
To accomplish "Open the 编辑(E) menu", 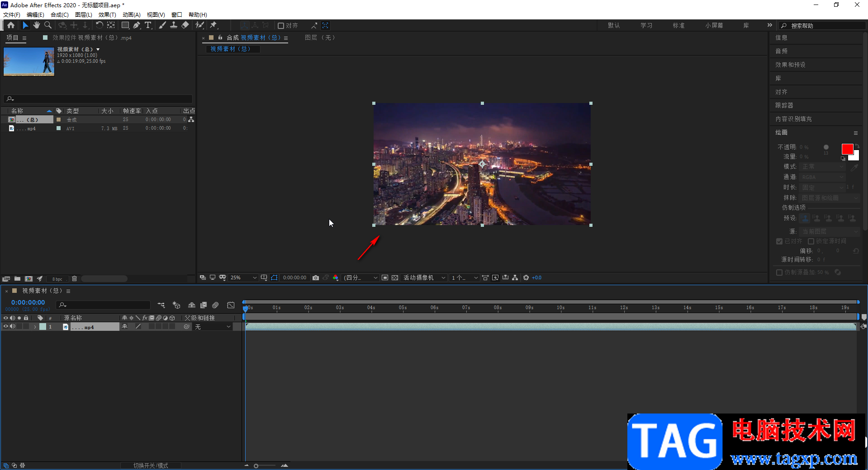I will (35, 14).
